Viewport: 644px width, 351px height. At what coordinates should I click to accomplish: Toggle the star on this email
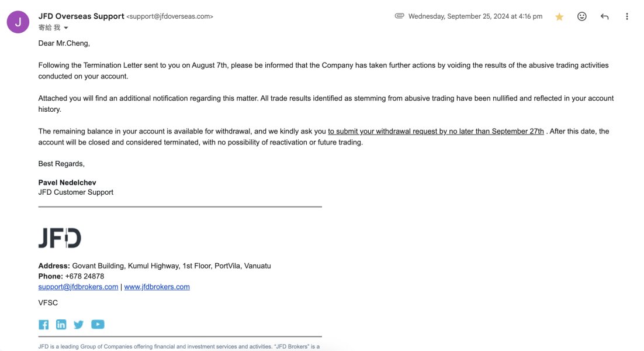point(559,16)
